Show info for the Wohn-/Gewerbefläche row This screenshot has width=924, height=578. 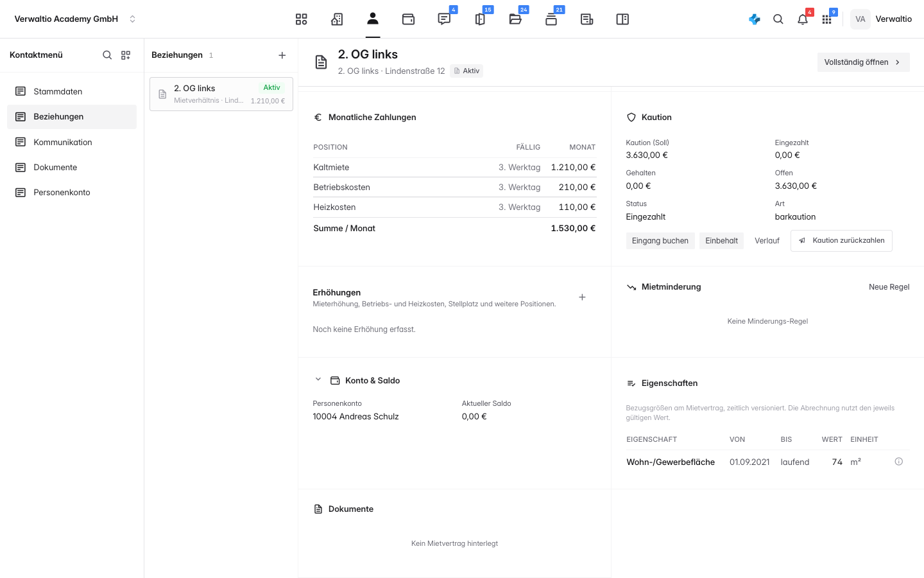[899, 462]
